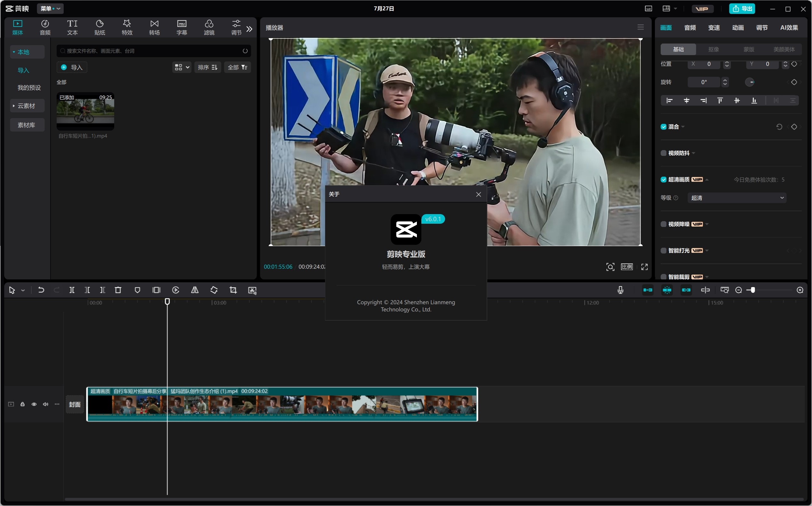Click the media search input field

click(154, 51)
